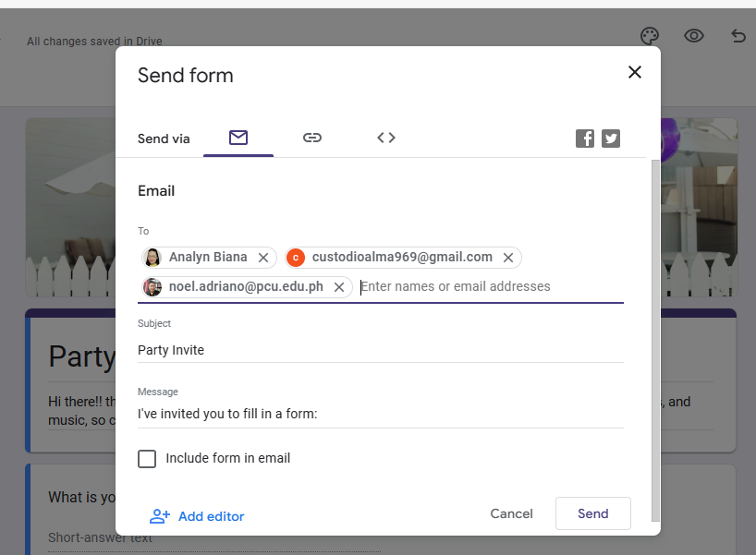Click the undo arrow icon
This screenshot has width=756, height=555.
tap(738, 36)
